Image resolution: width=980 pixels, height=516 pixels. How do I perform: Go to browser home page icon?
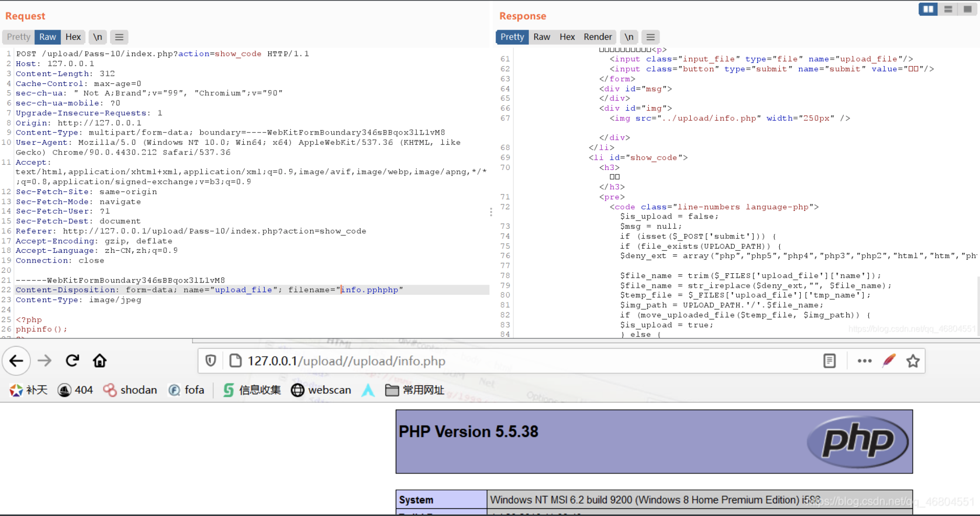point(100,361)
